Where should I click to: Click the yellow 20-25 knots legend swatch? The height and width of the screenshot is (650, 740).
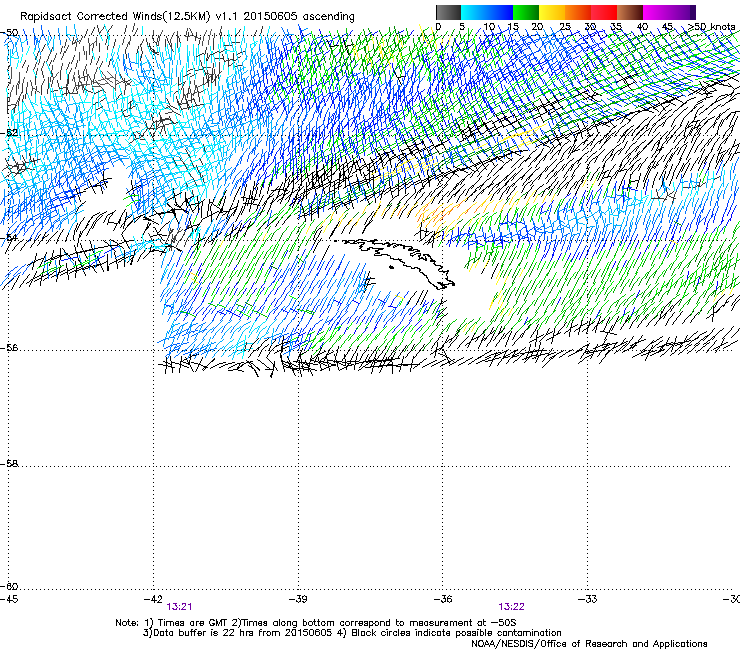pyautogui.click(x=552, y=12)
